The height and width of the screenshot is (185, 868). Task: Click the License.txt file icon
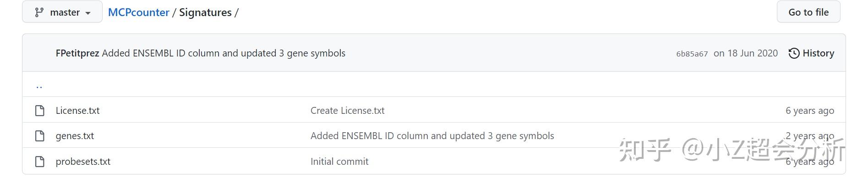[40, 111]
